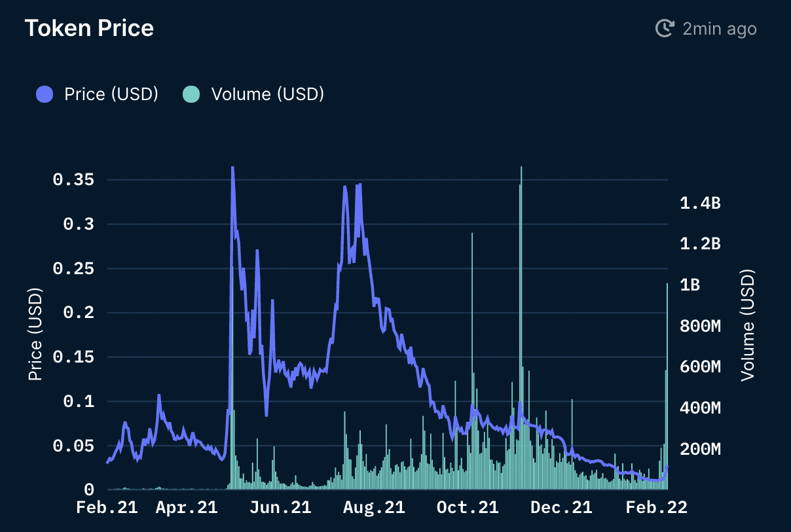Toggle the Price (USD) series legend label

[x=111, y=94]
